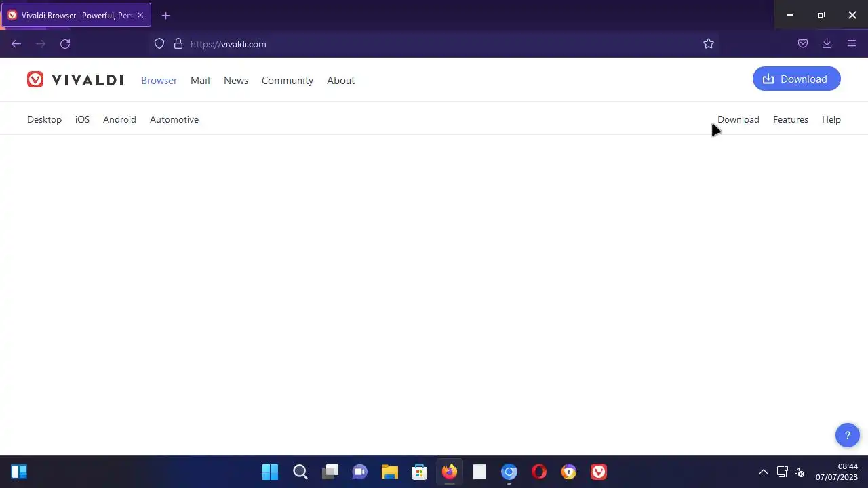
Task: Open the About menu item
Action: 340,80
